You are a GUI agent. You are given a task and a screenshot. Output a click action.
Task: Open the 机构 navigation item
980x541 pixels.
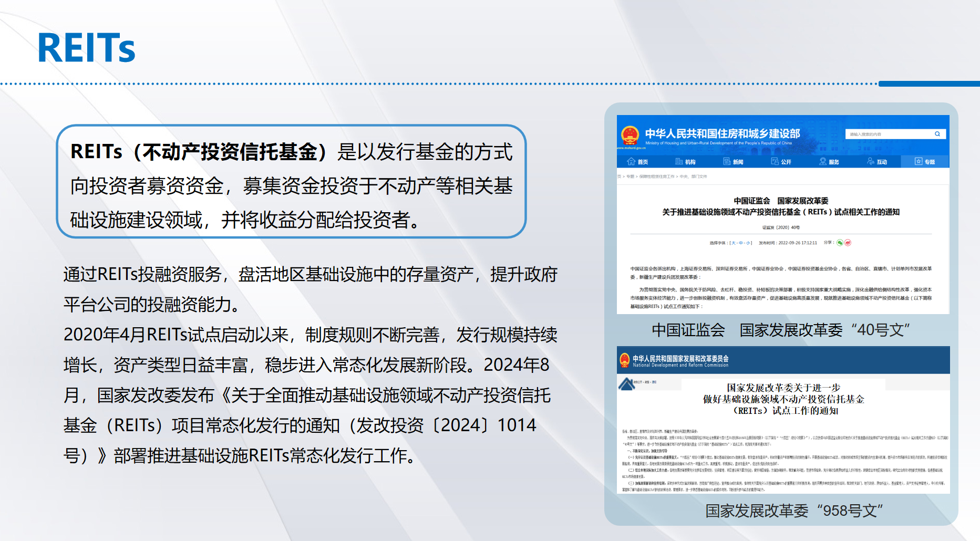685,162
